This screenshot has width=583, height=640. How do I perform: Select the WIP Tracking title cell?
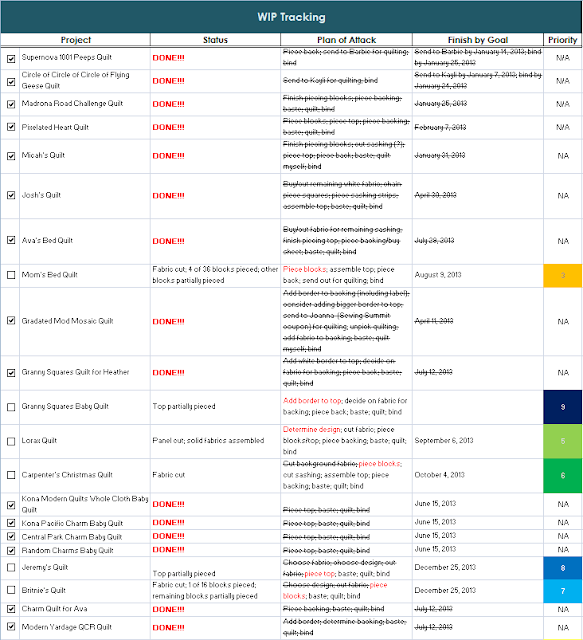tap(292, 17)
